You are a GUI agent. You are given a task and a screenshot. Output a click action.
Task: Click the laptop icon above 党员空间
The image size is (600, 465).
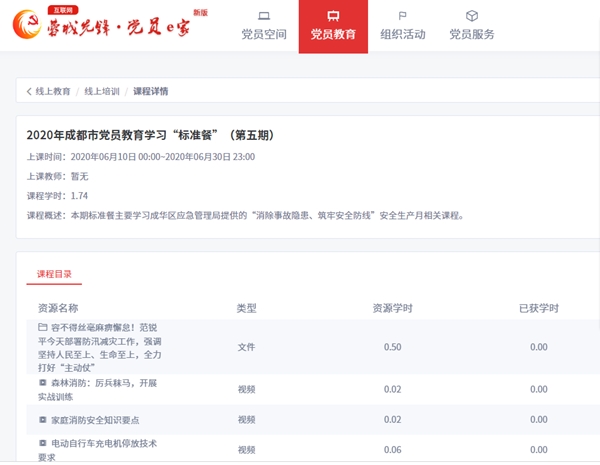coord(264,16)
